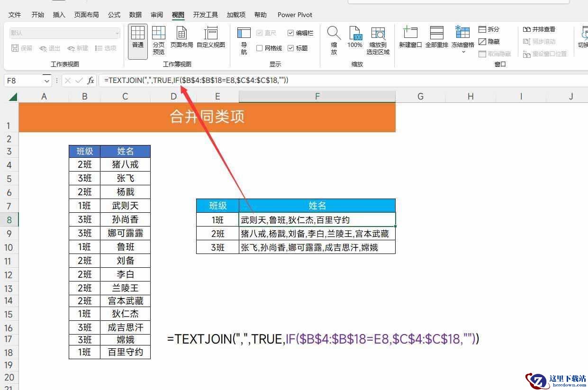Open the Zoom (缩放) dialog

coord(334,41)
